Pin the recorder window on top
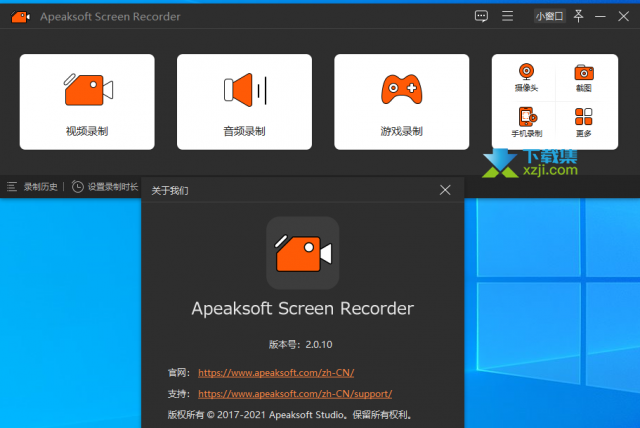The image size is (640, 428). [578, 16]
